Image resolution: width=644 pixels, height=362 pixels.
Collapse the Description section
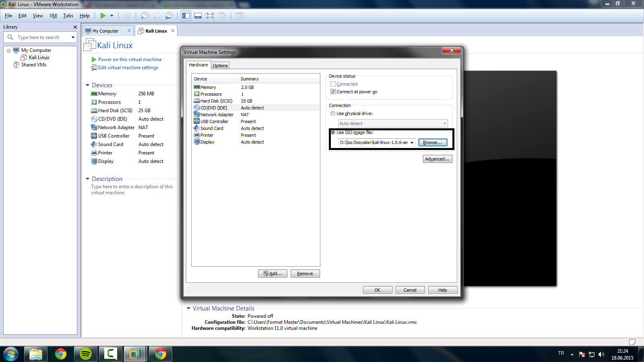pyautogui.click(x=88, y=179)
